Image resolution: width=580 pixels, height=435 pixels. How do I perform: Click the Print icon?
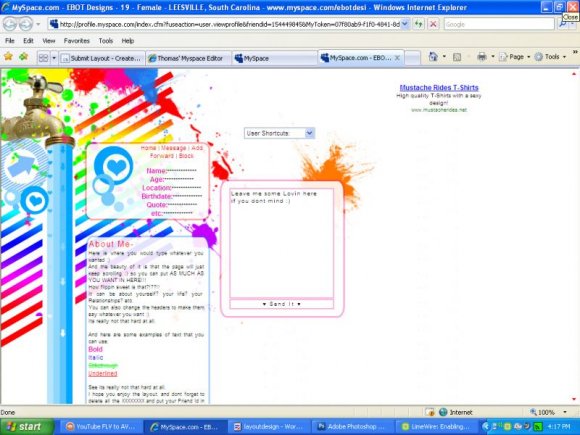tap(482, 57)
